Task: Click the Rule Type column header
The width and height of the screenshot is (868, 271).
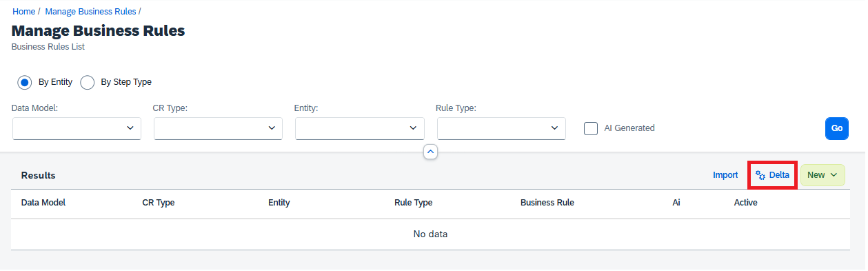Action: click(x=413, y=203)
